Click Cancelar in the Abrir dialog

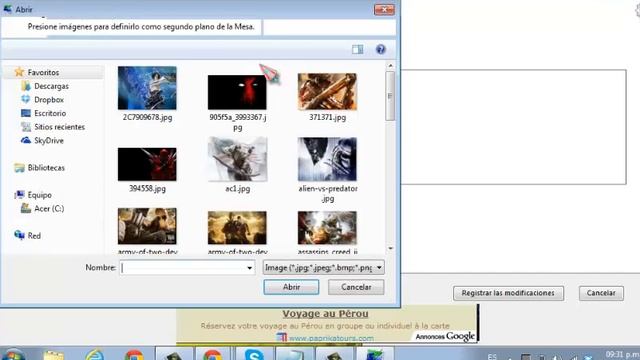click(x=356, y=287)
